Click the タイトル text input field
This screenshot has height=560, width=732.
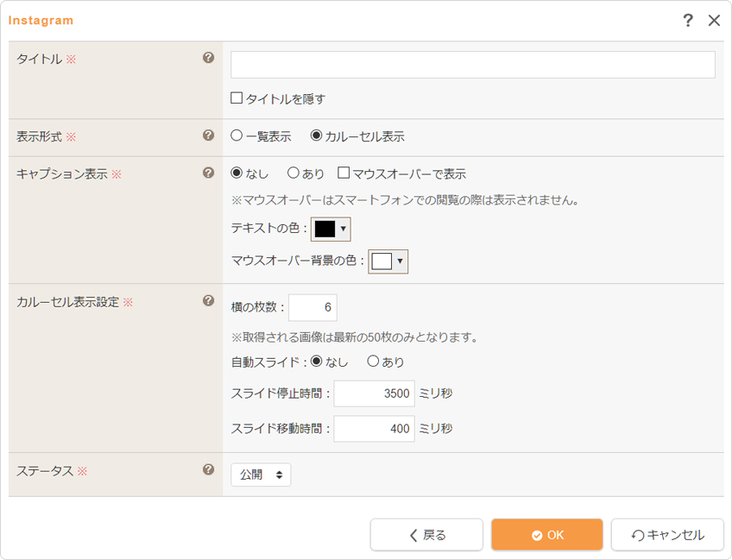point(473,65)
